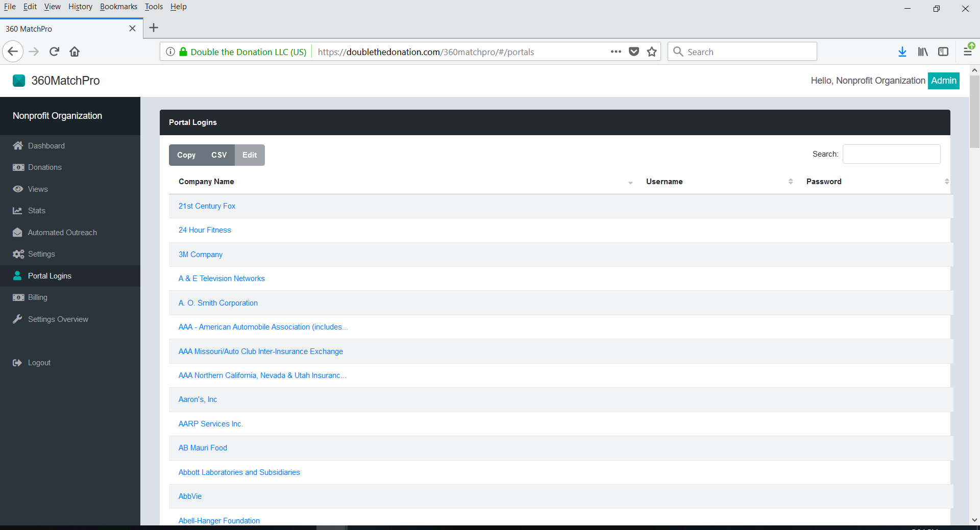Close the 360 MatchPro tab

[x=132, y=29]
